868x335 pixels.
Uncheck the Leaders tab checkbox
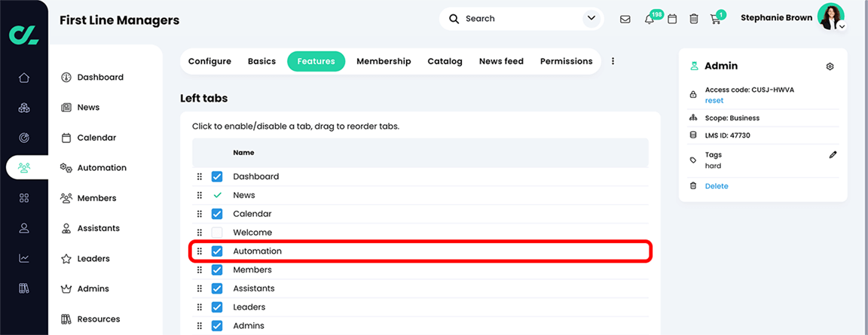[217, 307]
